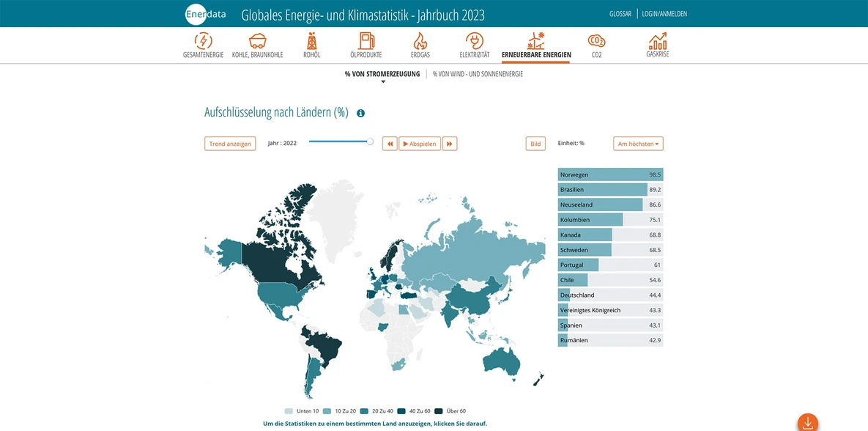Open the Gesamtenergie lightning bolt icon
The image size is (868, 431).
(x=203, y=41)
